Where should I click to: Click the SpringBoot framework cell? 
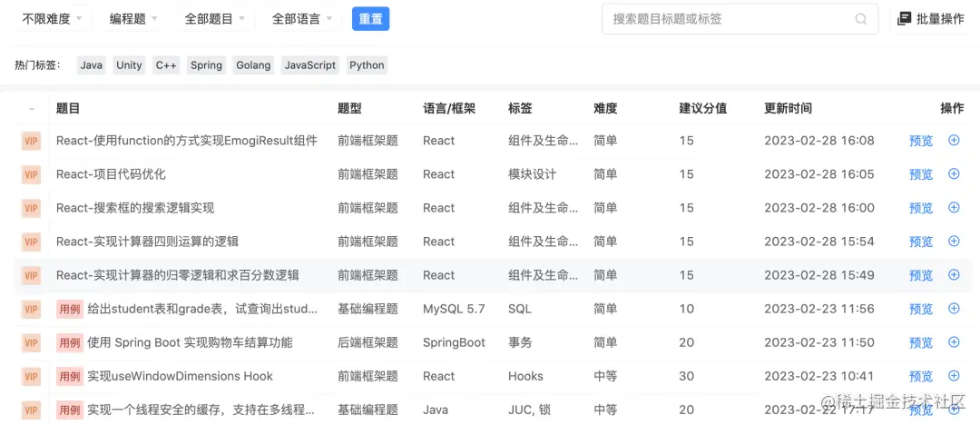click(x=454, y=342)
